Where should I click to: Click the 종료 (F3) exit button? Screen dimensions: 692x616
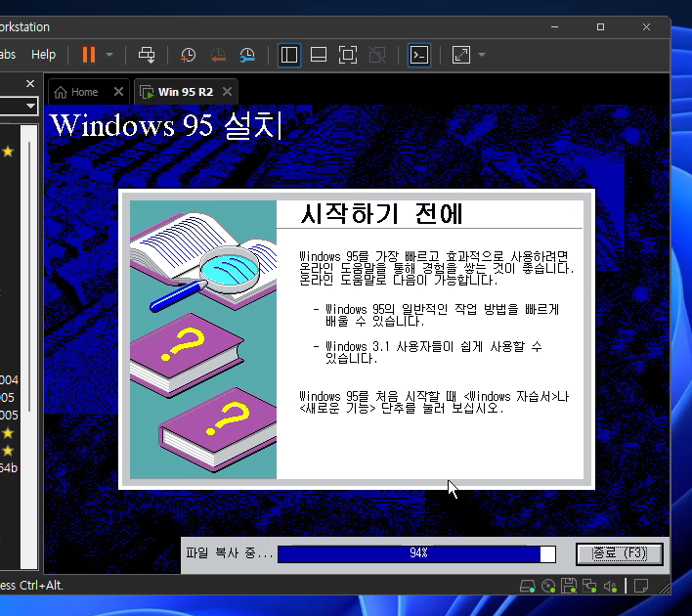click(619, 553)
